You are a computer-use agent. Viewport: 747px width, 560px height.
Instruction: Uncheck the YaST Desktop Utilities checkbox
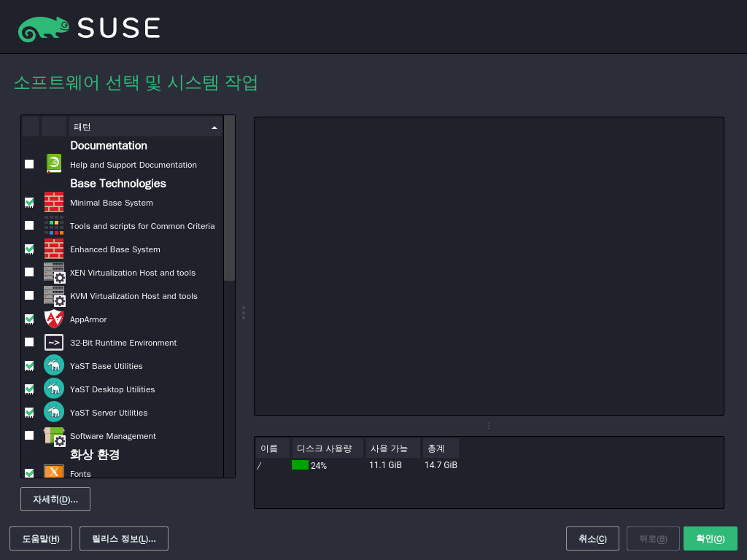[29, 389]
